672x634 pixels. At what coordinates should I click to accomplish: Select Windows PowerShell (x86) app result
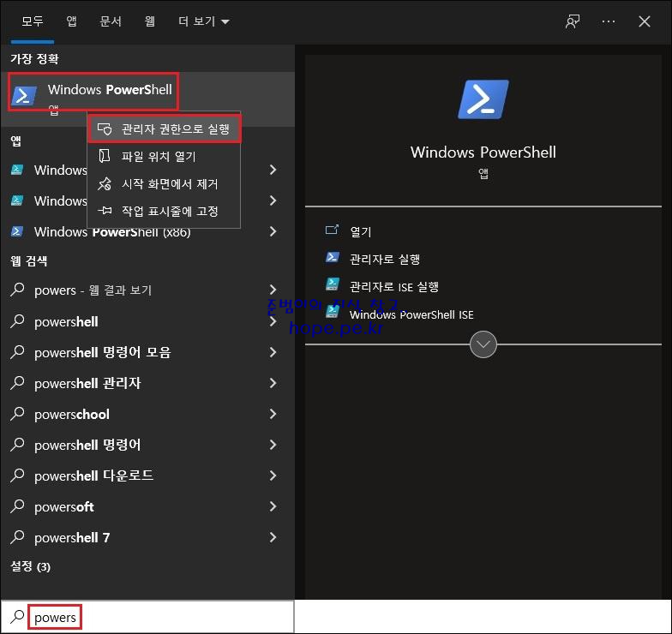147,231
